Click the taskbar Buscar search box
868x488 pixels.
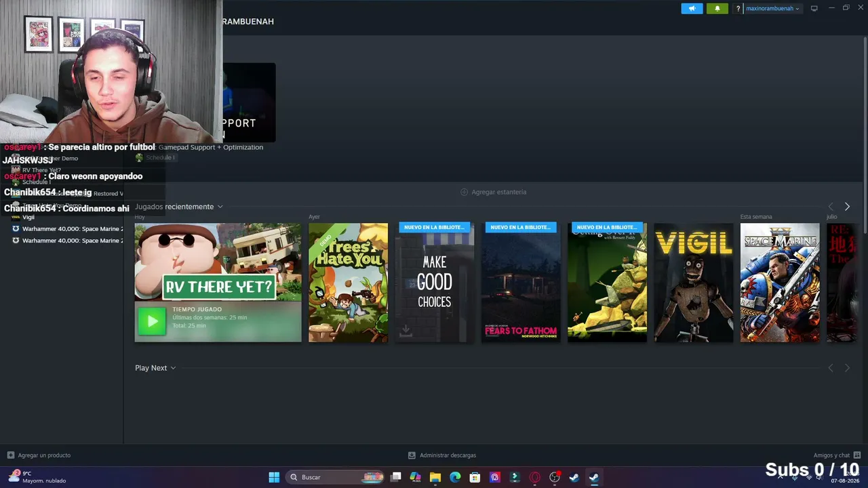pos(336,477)
